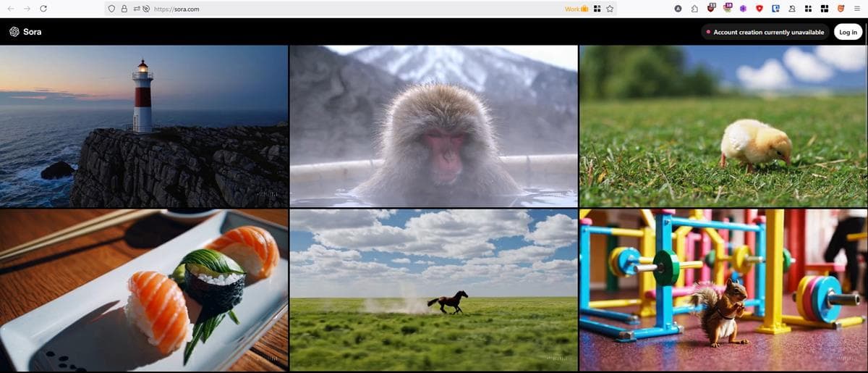Image resolution: width=868 pixels, height=373 pixels.
Task: Open the red Vivaldi-style shield extension
Action: (759, 9)
